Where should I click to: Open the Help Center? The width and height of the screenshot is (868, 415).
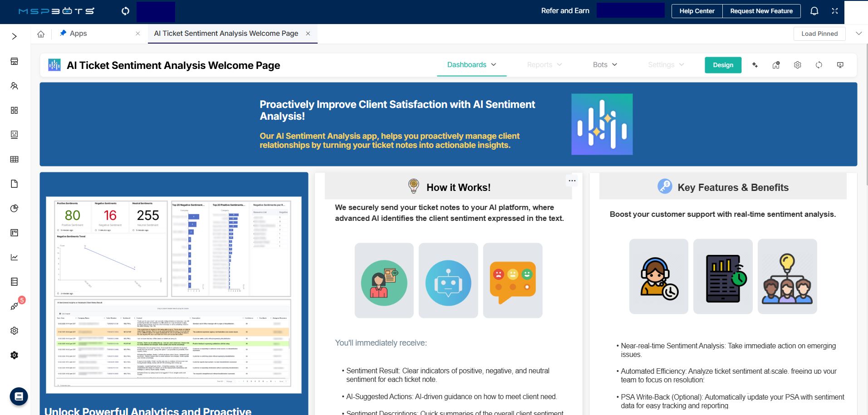696,11
